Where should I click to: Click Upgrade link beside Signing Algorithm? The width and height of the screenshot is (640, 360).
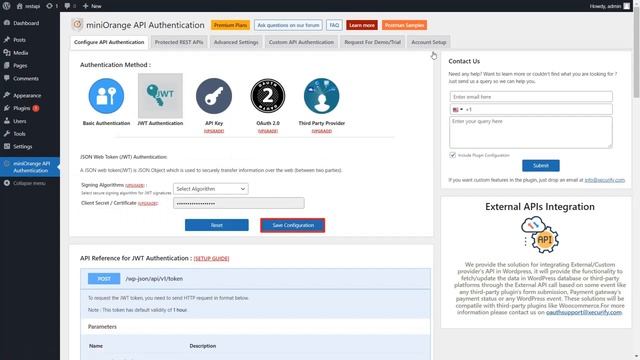(135, 185)
